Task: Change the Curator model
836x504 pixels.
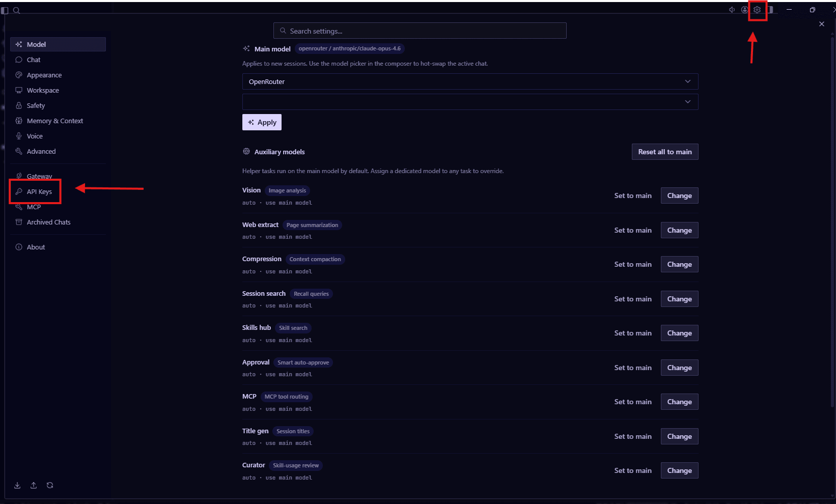Action: (679, 470)
